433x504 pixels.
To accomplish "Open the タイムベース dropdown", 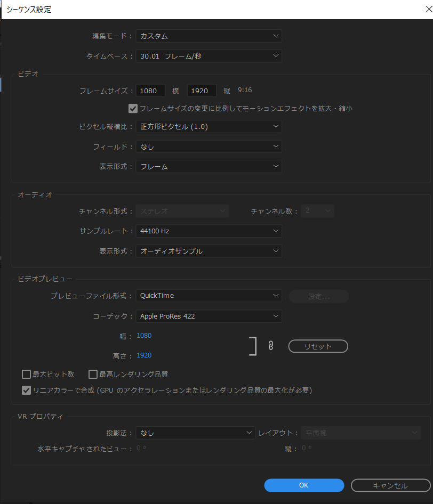I will pyautogui.click(x=209, y=56).
